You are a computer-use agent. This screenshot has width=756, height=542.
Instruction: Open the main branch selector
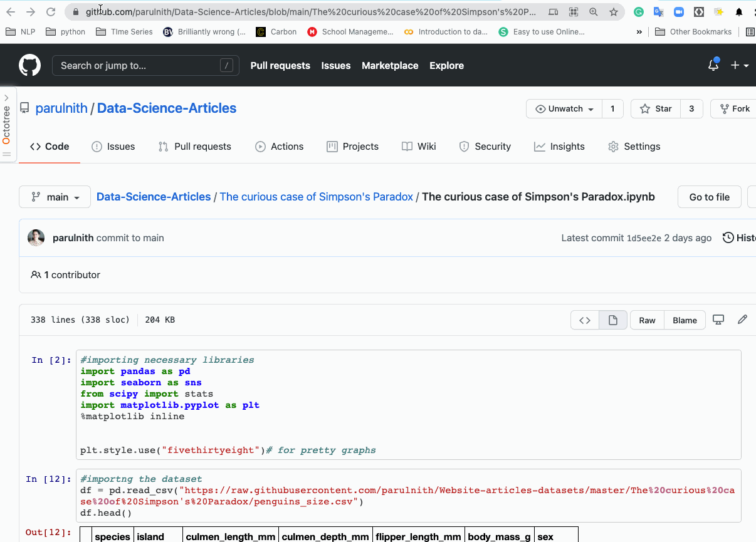55,197
